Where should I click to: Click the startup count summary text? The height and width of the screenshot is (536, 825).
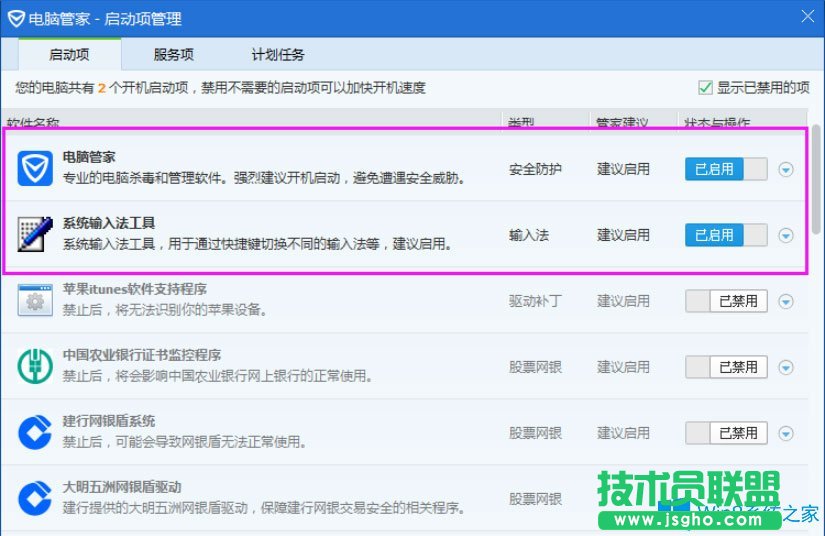pos(220,87)
